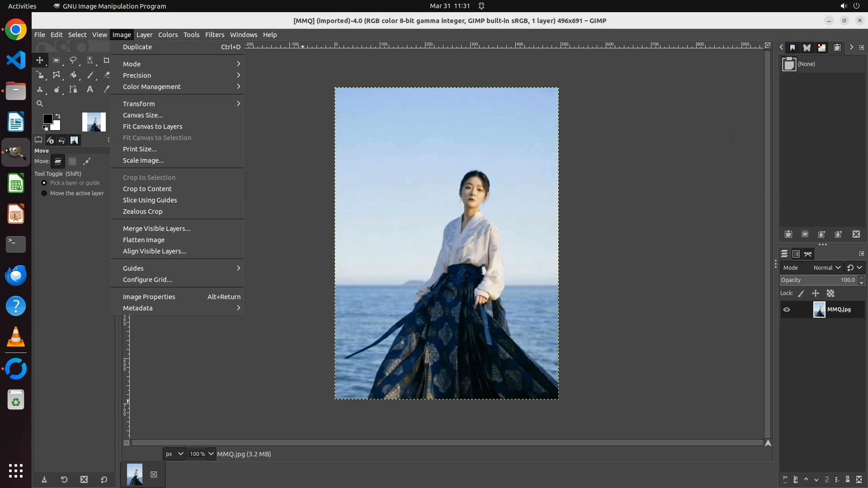Open the Filters menu

click(x=214, y=35)
